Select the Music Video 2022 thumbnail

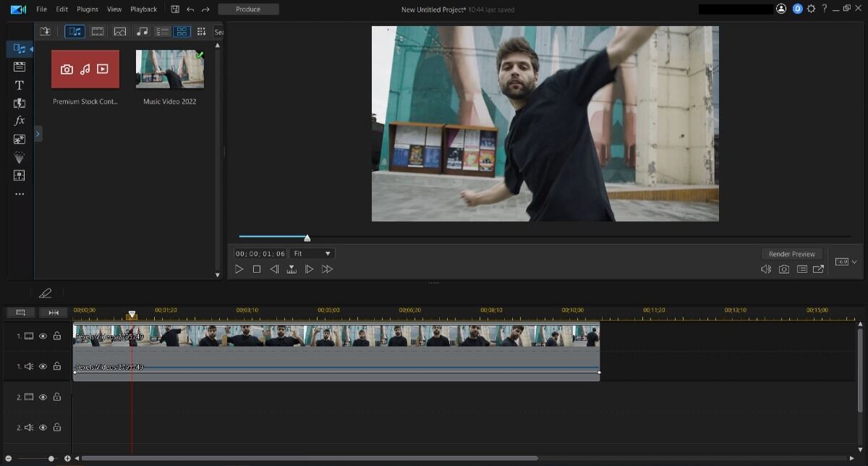tap(170, 69)
